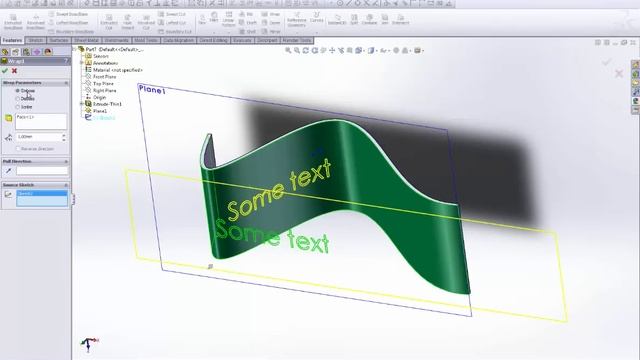Select Lofted Boss/Base in the ribbon
This screenshot has width=640, height=360.
coord(68,23)
